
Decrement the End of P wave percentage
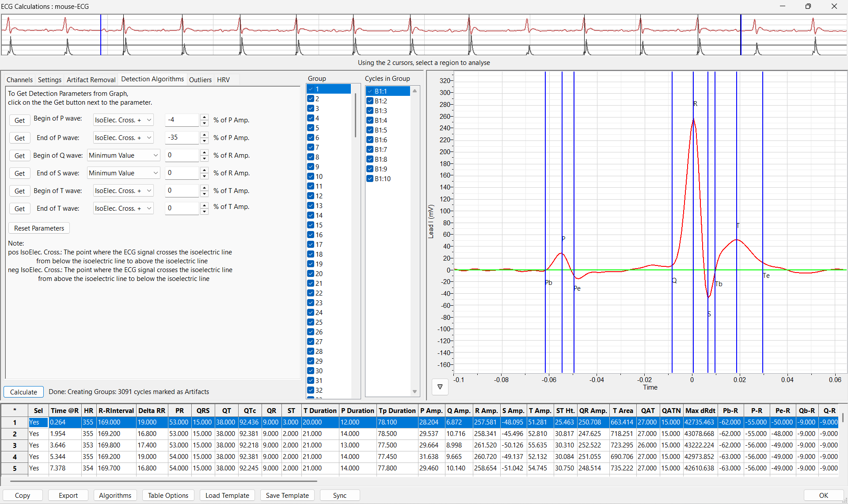204,141
